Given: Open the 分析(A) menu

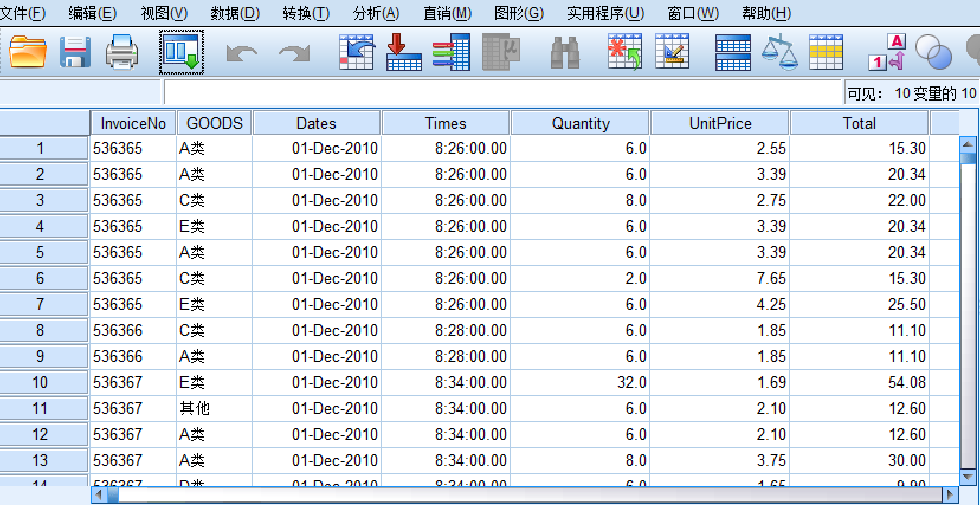Looking at the screenshot, I should (x=376, y=13).
